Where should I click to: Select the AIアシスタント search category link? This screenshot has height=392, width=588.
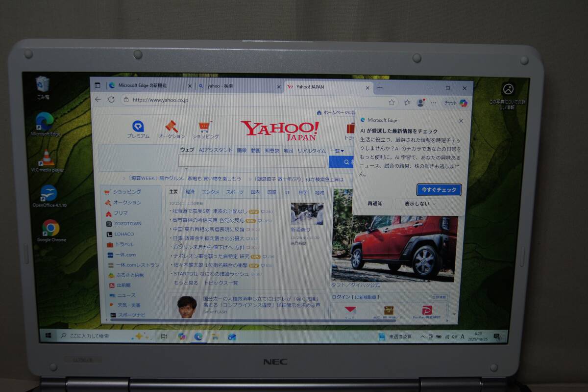click(216, 150)
